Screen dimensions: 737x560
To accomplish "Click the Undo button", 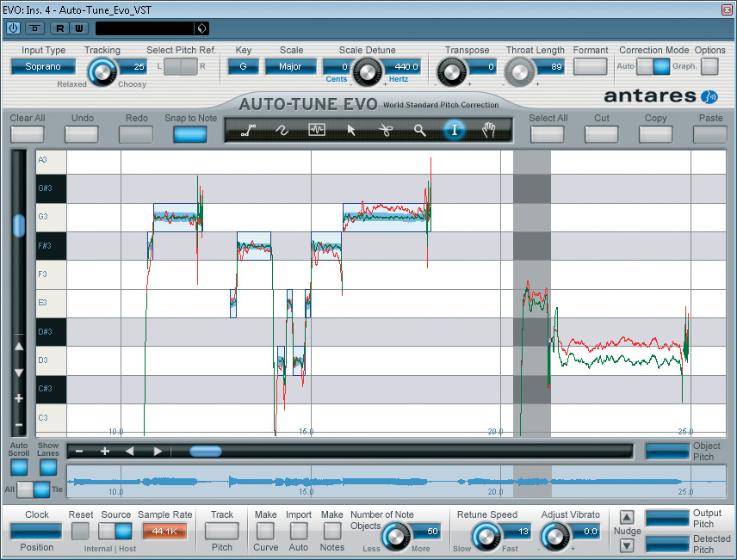I will click(81, 134).
